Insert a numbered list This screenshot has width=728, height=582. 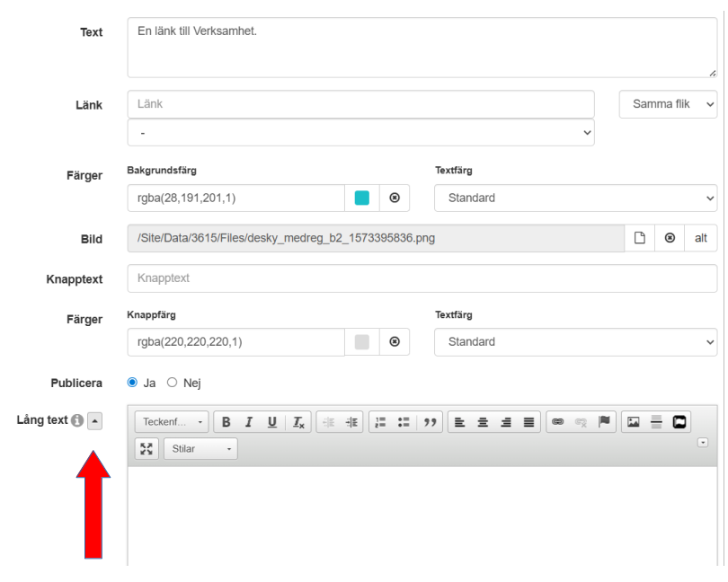(x=378, y=421)
